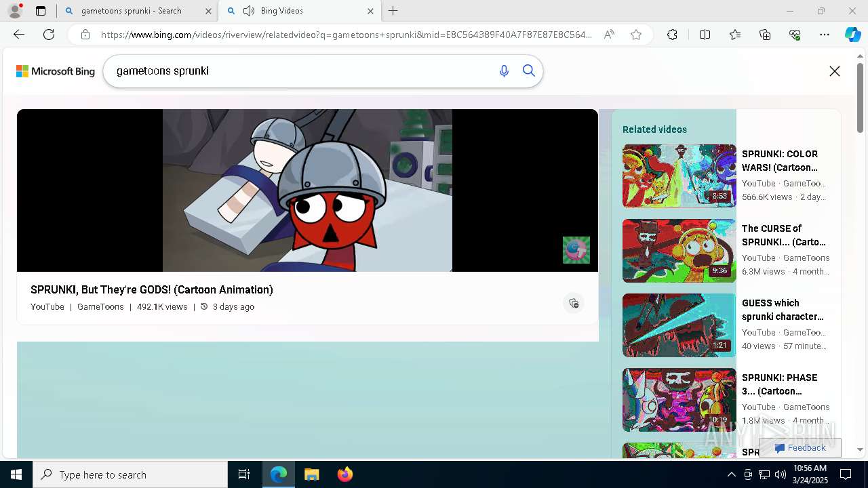The image size is (868, 488).
Task: Open the Feedback button
Action: coord(800,448)
